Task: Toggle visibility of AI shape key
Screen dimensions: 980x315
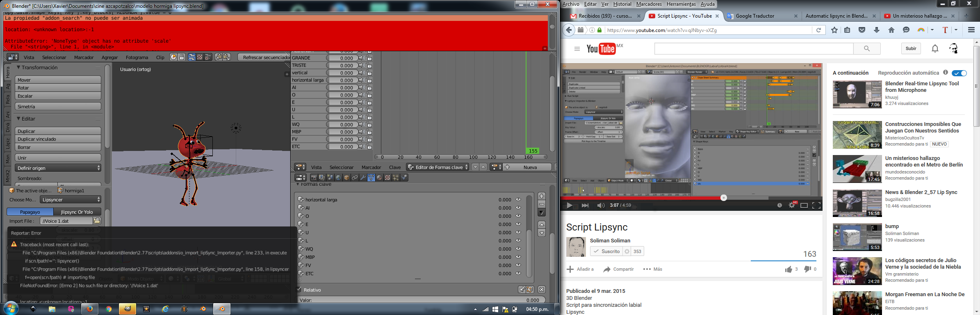Action: pos(518,208)
